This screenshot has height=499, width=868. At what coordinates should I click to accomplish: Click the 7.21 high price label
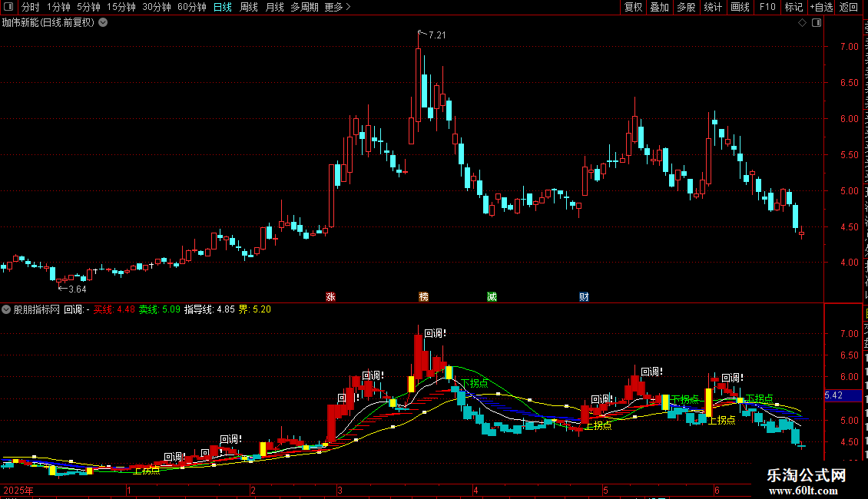tap(437, 35)
